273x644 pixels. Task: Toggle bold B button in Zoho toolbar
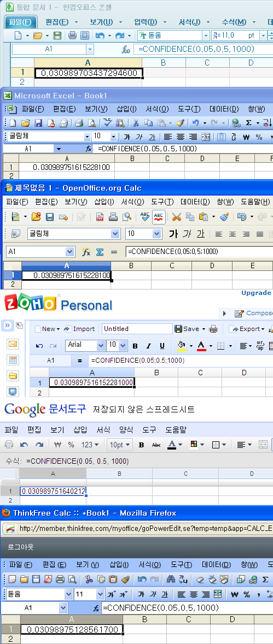click(135, 346)
